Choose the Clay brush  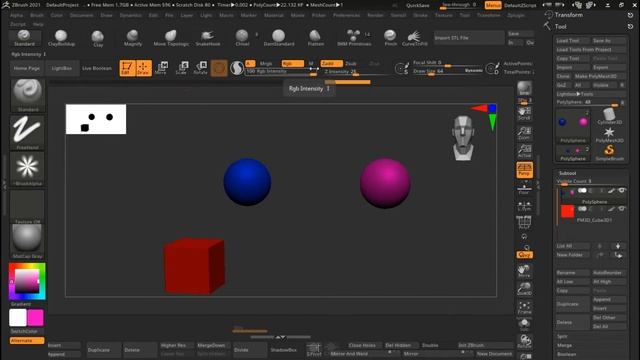coord(98,38)
